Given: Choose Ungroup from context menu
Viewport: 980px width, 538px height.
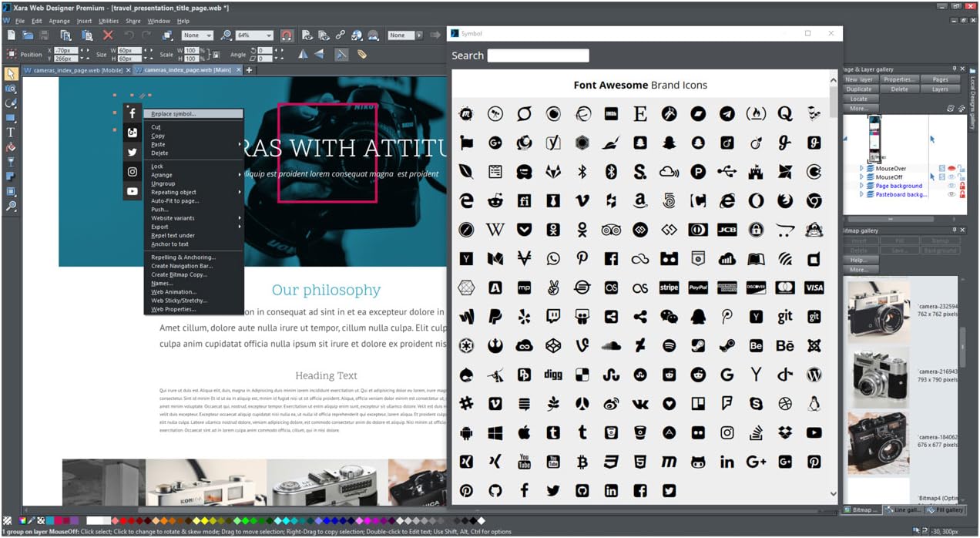Looking at the screenshot, I should [194, 183].
